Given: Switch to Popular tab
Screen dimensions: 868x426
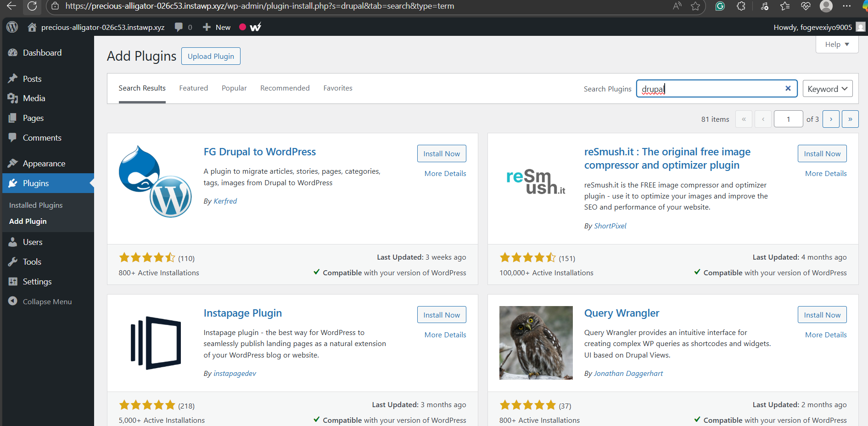Looking at the screenshot, I should pyautogui.click(x=234, y=88).
